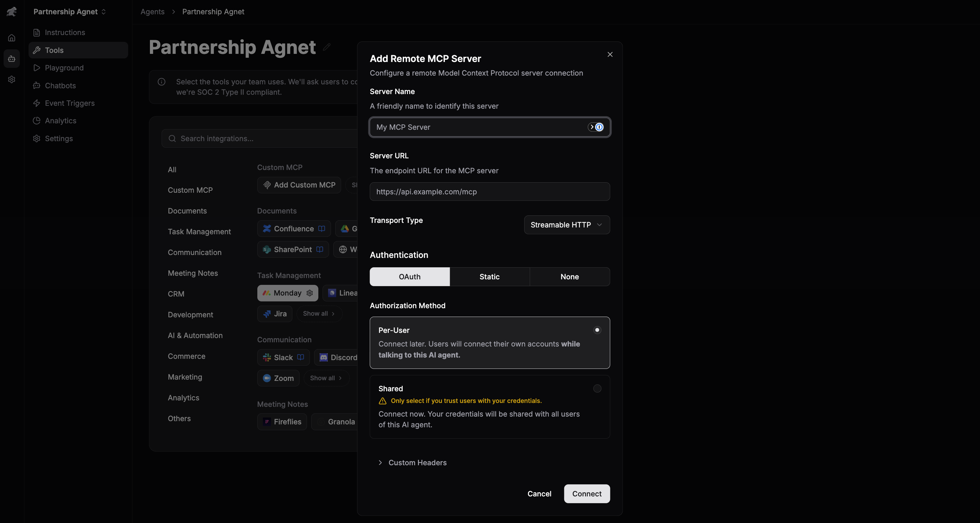The width and height of the screenshot is (980, 523).
Task: Open the Streamable HTTP transport dropdown
Action: (x=567, y=225)
